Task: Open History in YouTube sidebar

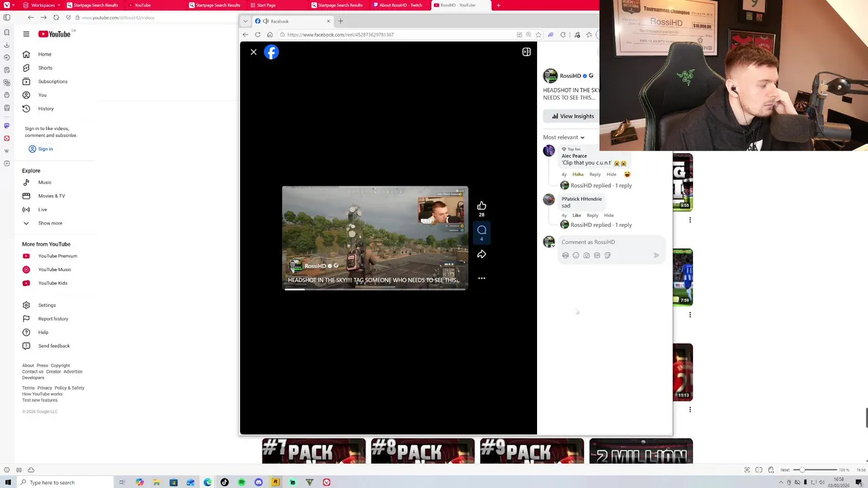Action: click(x=45, y=108)
